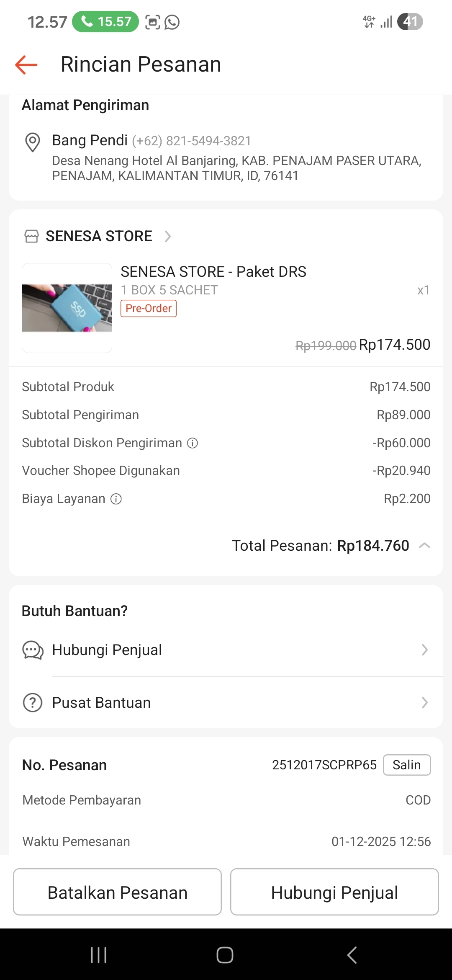Tap the location pin icon
The image size is (452, 980).
pyautogui.click(x=33, y=142)
